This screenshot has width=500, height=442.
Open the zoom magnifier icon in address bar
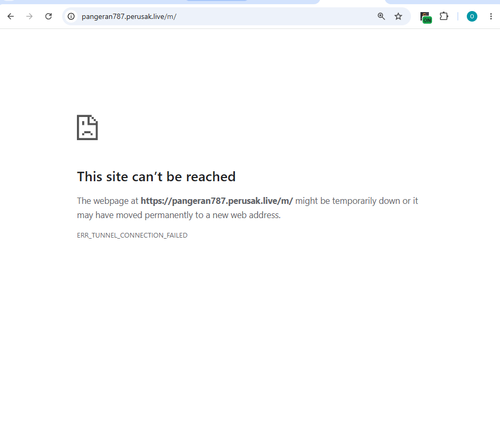click(381, 16)
